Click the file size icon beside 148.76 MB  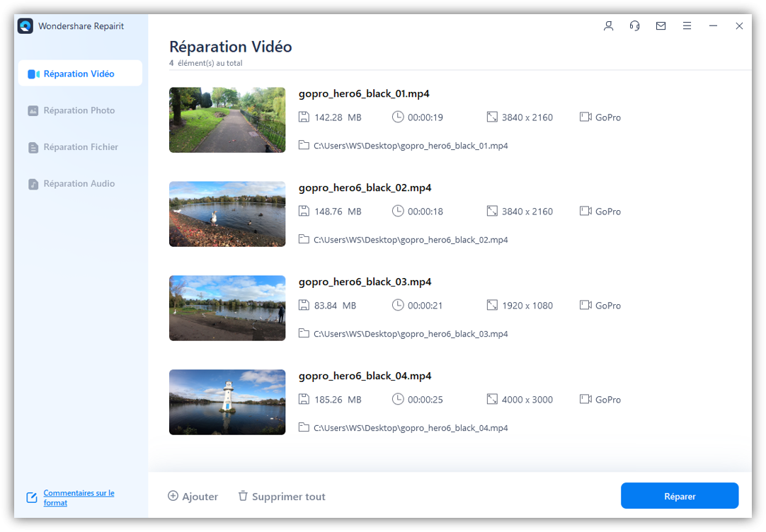coord(304,212)
